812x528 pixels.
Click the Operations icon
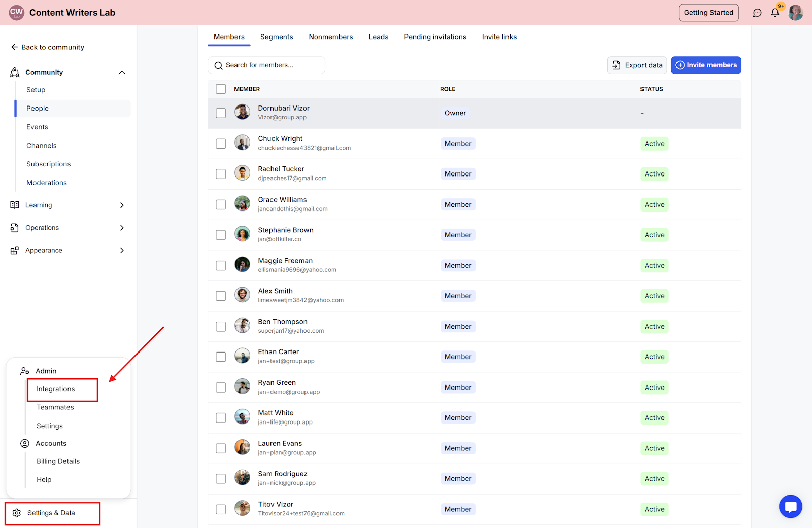coord(15,228)
